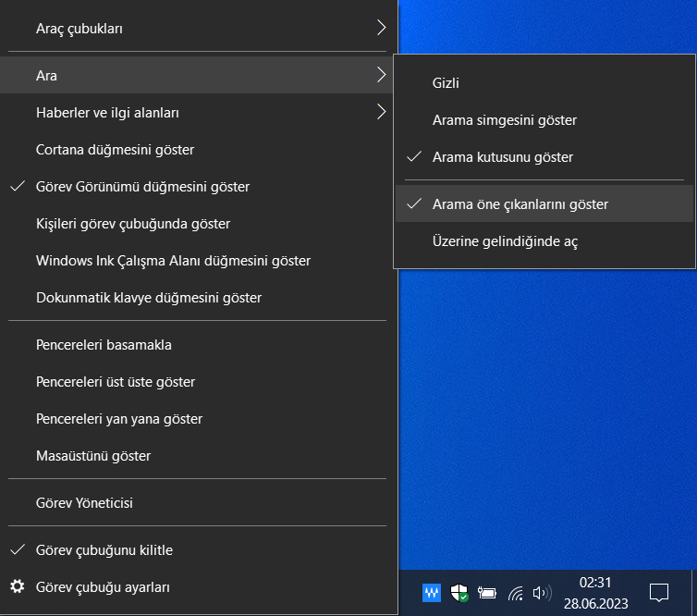Viewport: 697px width, 616px height.
Task: Open the Action Center notification icon
Action: point(659,593)
